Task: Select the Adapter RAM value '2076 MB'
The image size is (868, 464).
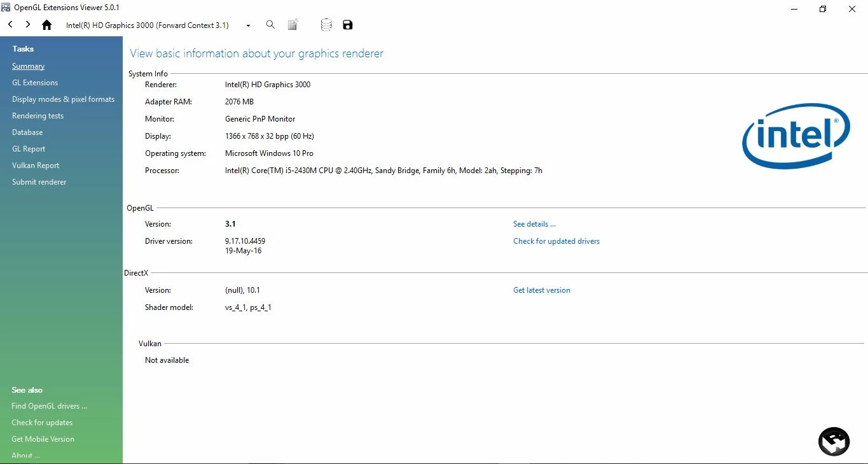Action: 239,102
